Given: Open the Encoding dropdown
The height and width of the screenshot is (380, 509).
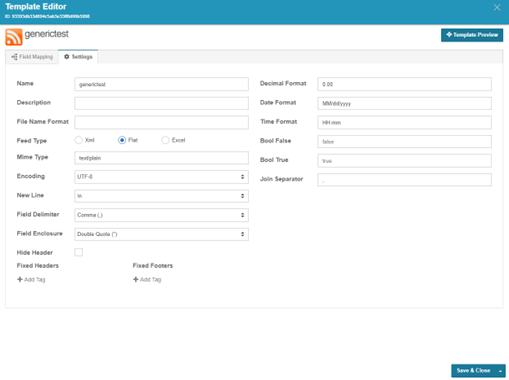Looking at the screenshot, I should (161, 177).
